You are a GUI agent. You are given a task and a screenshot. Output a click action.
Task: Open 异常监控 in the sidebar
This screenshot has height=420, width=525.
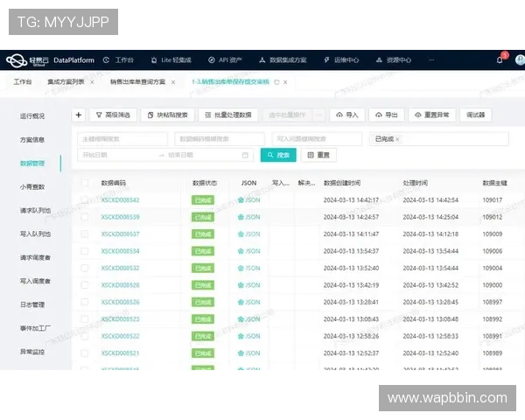32,352
